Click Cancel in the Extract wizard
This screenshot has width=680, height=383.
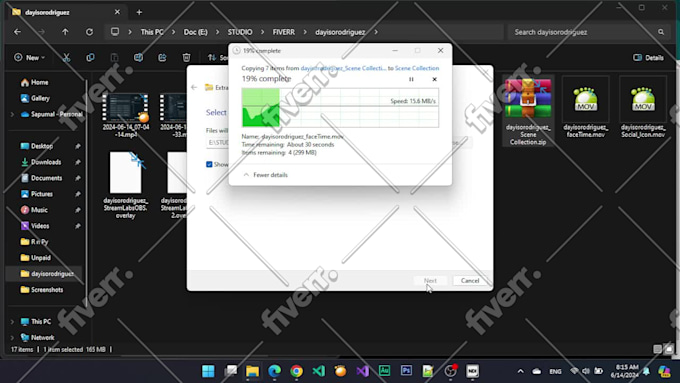470,281
